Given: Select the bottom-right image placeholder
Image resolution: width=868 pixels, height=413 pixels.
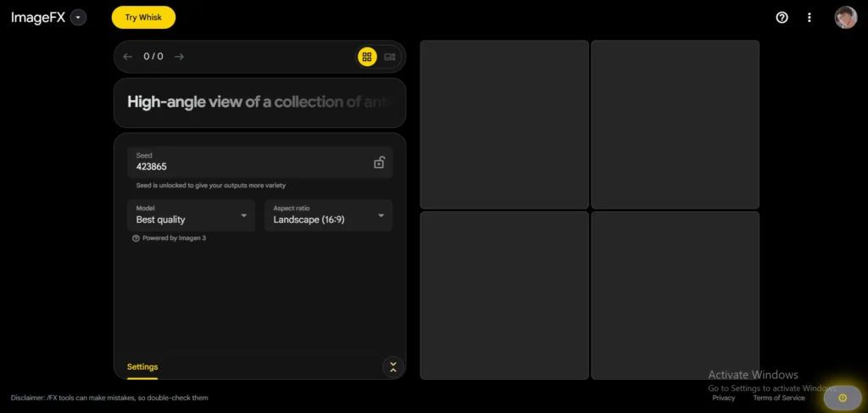Looking at the screenshot, I should [675, 295].
